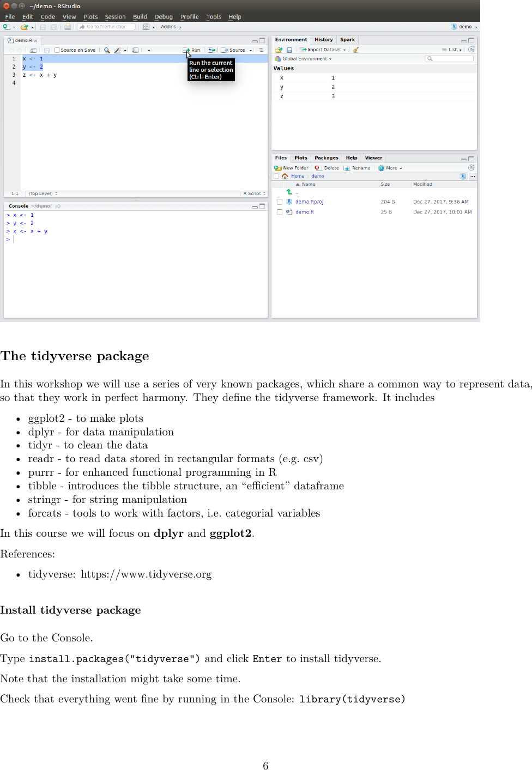
Task: Click the Compile Report notebook icon
Action: click(x=136, y=50)
